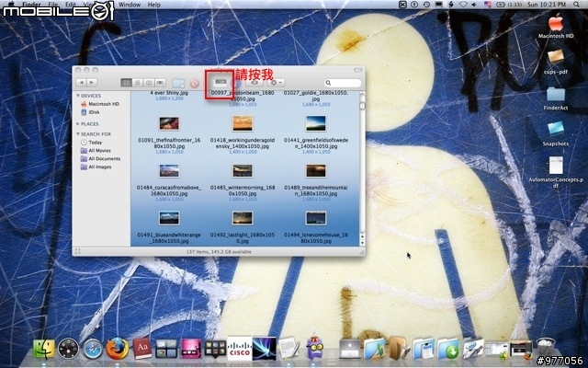The image size is (588, 368).
Task: Expand the PLACES sidebar section
Action: (78, 124)
